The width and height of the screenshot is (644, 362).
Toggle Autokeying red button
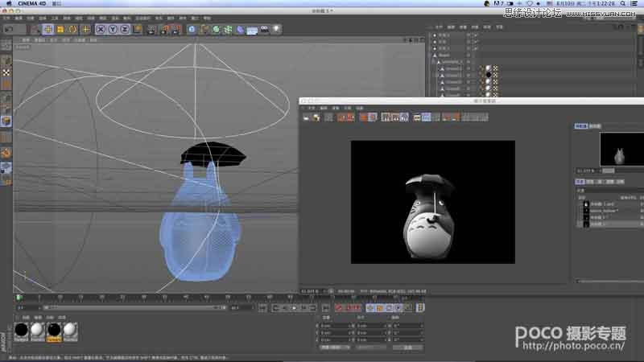click(349, 308)
